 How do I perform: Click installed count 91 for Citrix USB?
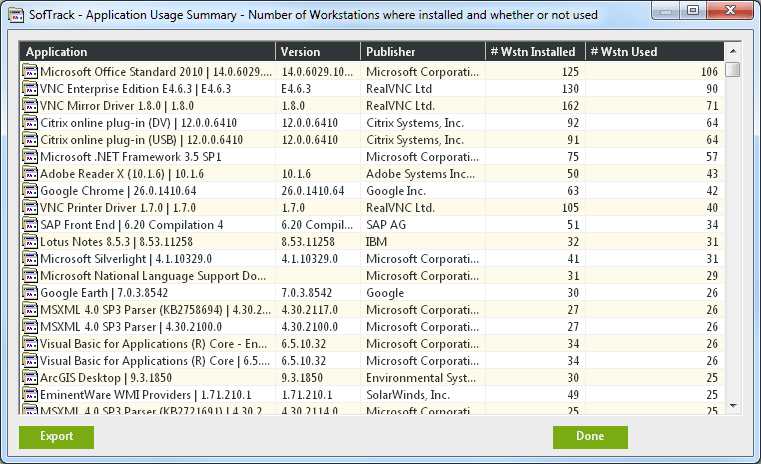click(573, 140)
